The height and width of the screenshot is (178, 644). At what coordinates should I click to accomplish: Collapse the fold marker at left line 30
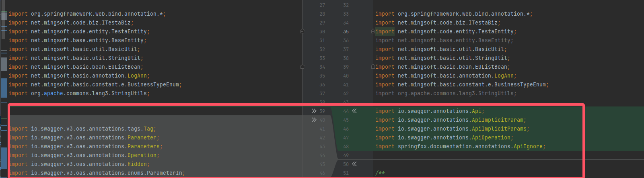point(302,31)
